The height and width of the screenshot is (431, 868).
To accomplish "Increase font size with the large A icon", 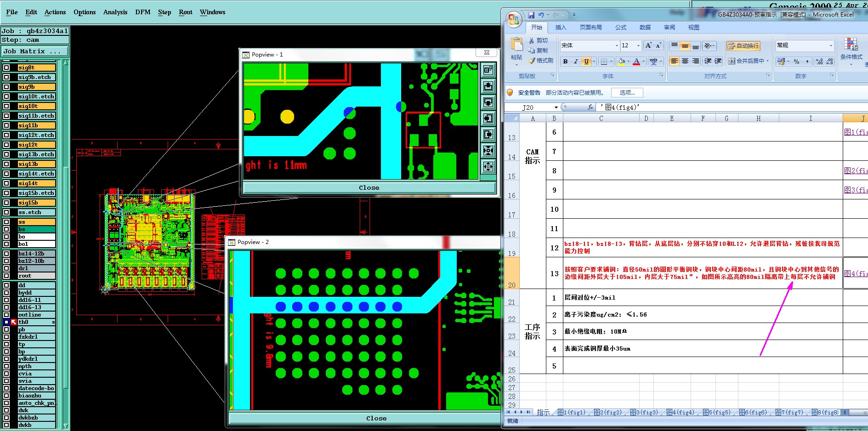I will 648,45.
